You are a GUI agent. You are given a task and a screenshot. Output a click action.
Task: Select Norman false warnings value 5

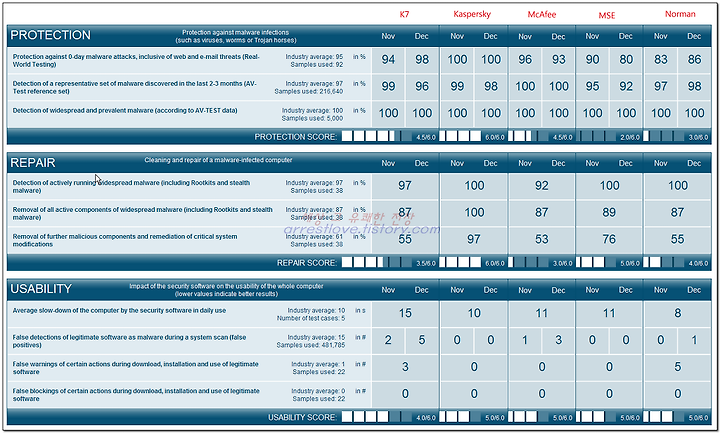[678, 367]
